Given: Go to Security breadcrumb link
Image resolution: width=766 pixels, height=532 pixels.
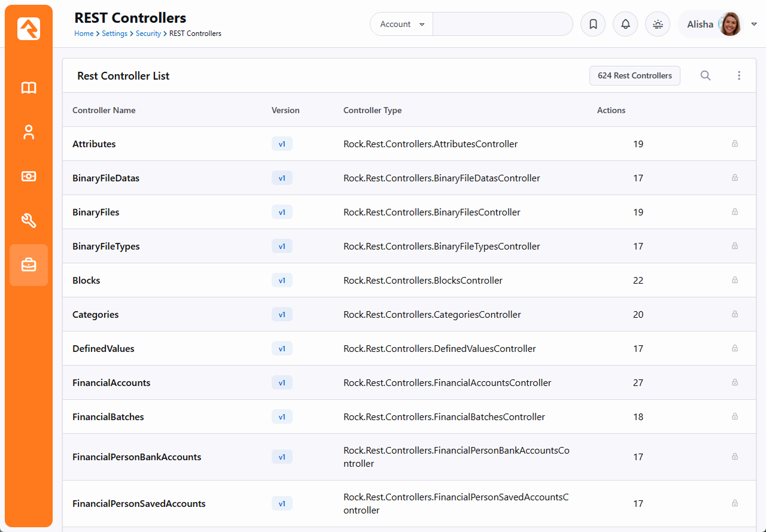Looking at the screenshot, I should 148,34.
